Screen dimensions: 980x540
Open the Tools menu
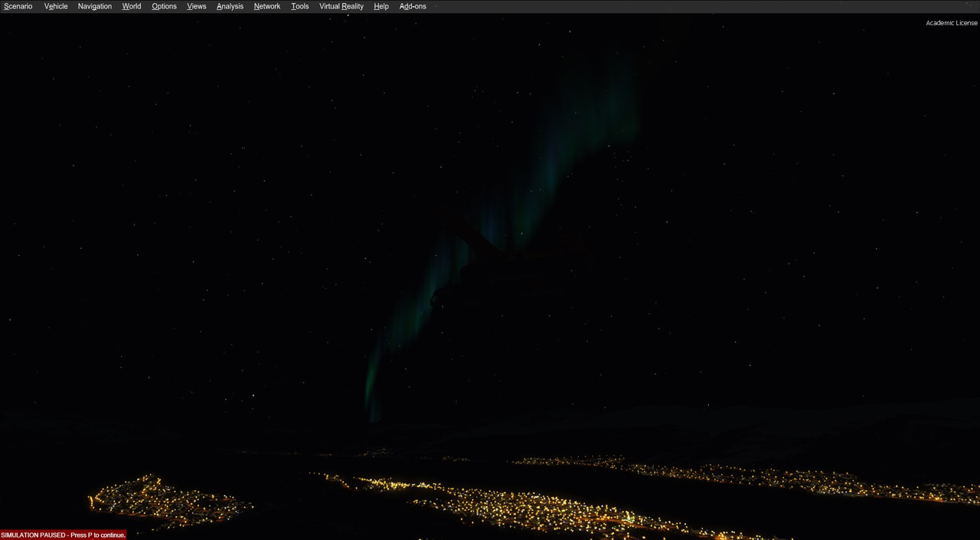pyautogui.click(x=300, y=6)
